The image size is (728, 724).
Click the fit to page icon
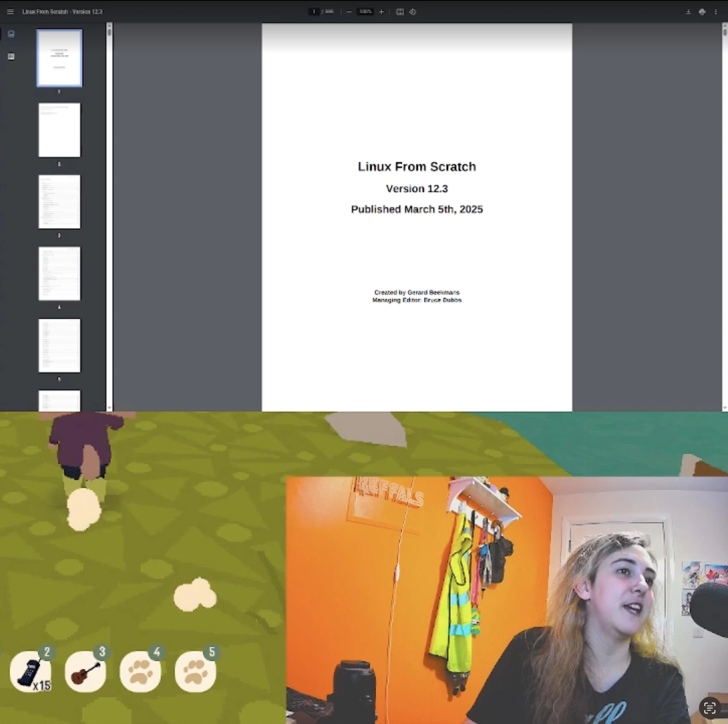400,11
